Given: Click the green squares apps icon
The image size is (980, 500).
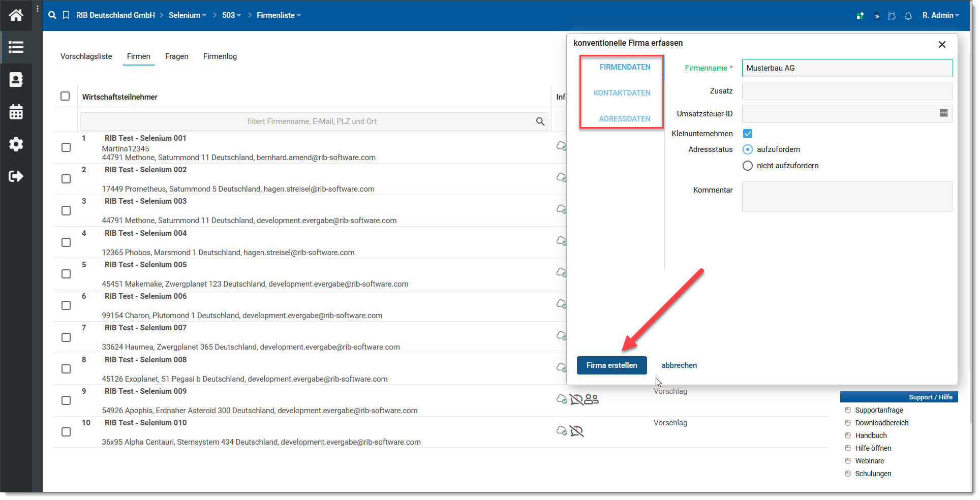Looking at the screenshot, I should pos(860,16).
